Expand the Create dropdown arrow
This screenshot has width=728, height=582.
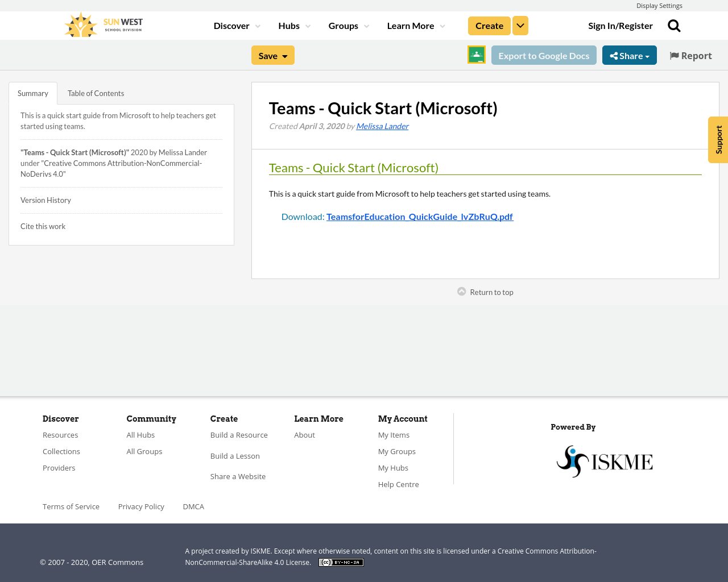(x=520, y=25)
